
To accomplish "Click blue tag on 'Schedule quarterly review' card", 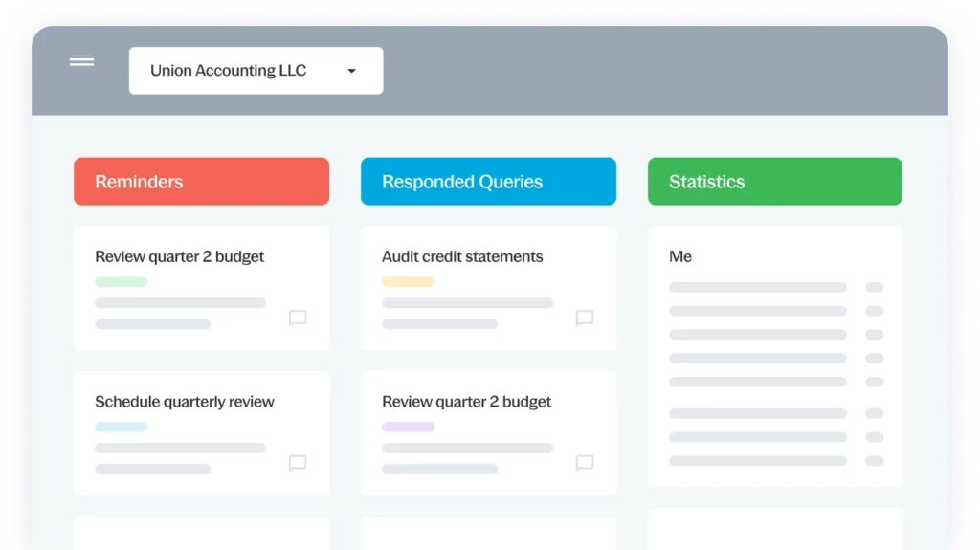I will (121, 427).
